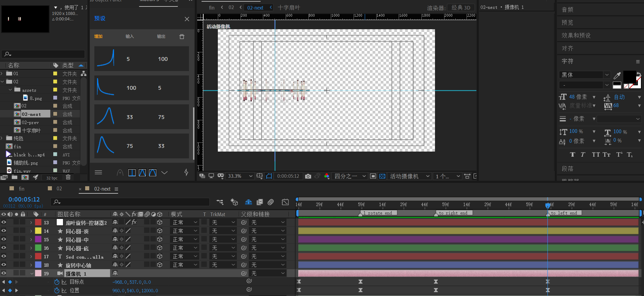
Task: Click the Project panel search field
Action: 43,54
